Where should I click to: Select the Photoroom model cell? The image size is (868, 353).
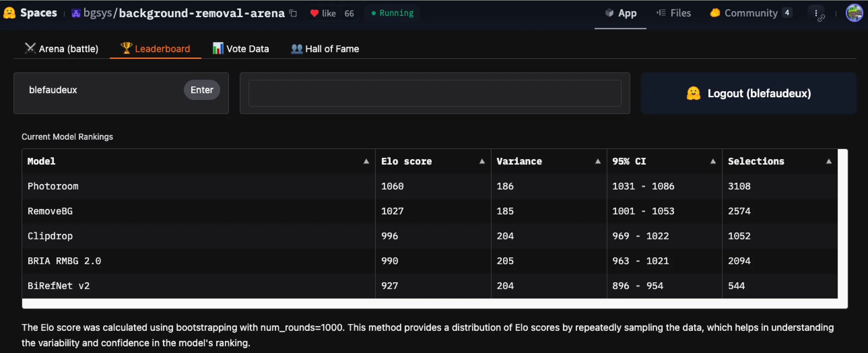198,186
